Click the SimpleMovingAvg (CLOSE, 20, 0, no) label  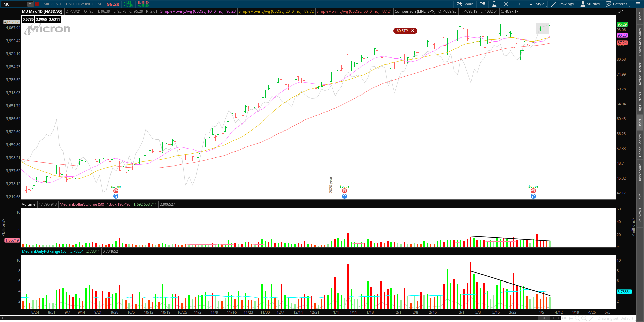click(270, 11)
